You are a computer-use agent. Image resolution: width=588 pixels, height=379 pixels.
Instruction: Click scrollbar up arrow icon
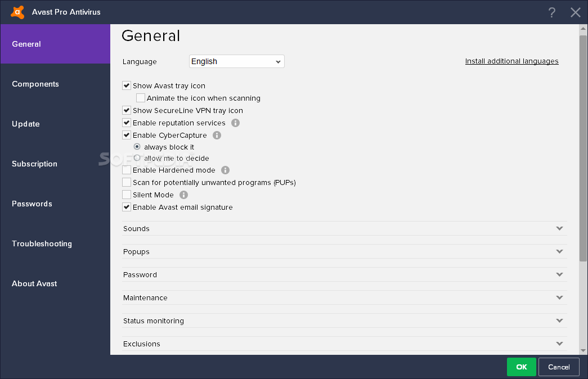click(x=583, y=29)
